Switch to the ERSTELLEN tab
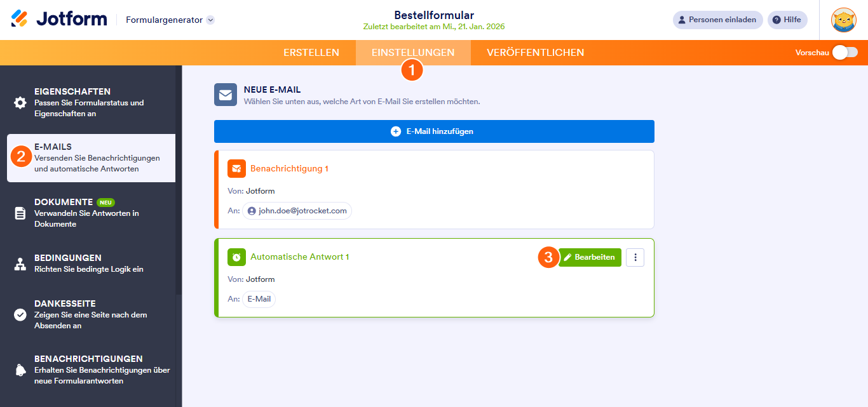 point(311,53)
